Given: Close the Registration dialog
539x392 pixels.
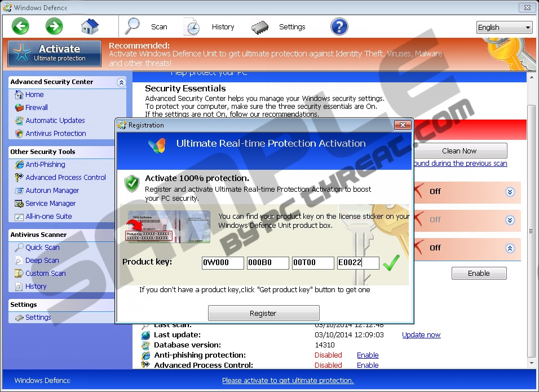Looking at the screenshot, I should 403,125.
